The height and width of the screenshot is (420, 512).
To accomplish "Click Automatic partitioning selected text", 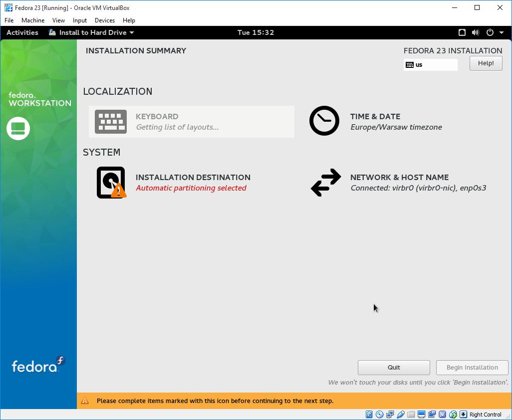I will [x=191, y=188].
